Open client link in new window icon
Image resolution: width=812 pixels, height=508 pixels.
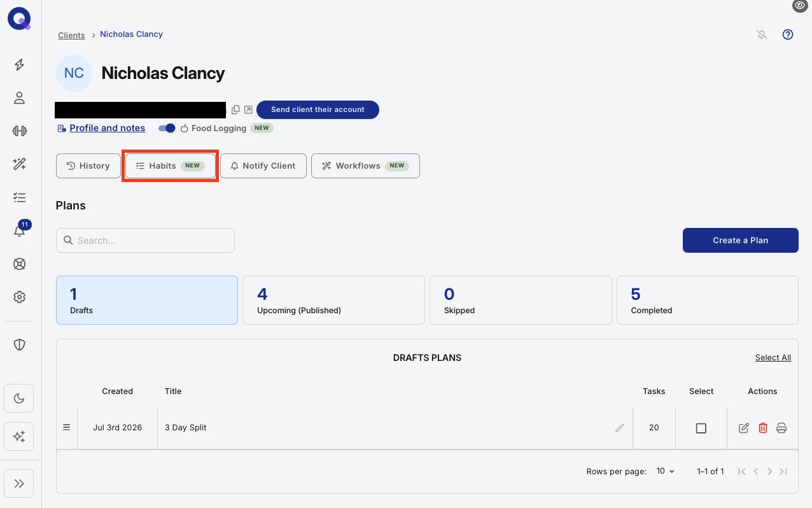tap(248, 109)
